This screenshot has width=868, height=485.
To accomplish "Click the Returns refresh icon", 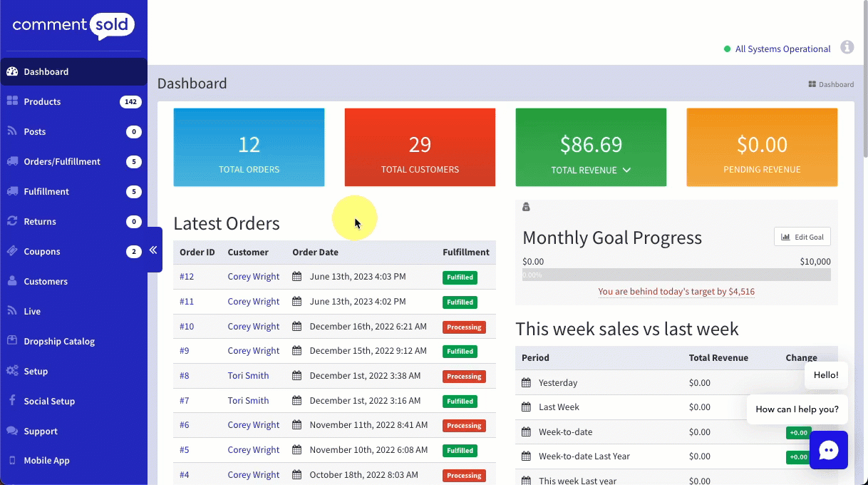I will [12, 221].
